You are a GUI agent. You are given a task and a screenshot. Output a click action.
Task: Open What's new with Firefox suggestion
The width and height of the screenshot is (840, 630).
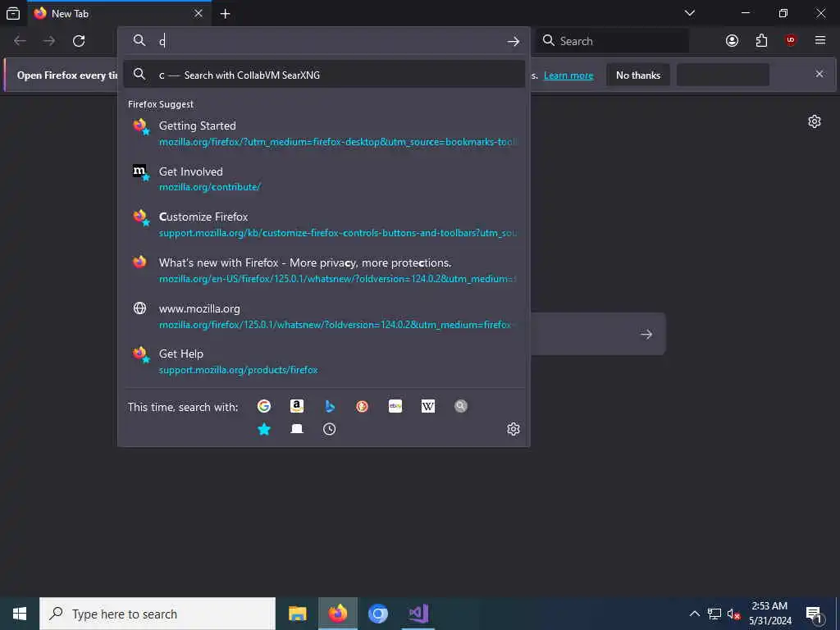pyautogui.click(x=323, y=270)
